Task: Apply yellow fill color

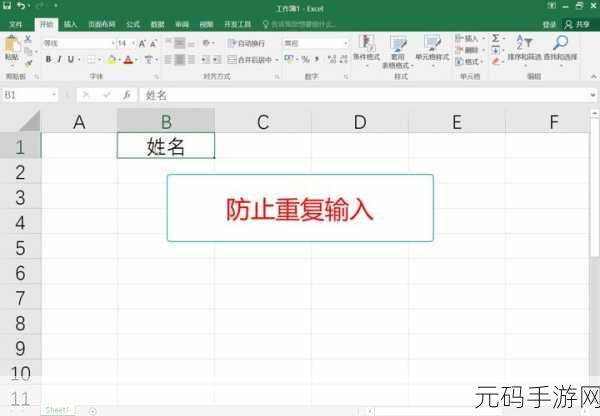Action: (x=111, y=60)
